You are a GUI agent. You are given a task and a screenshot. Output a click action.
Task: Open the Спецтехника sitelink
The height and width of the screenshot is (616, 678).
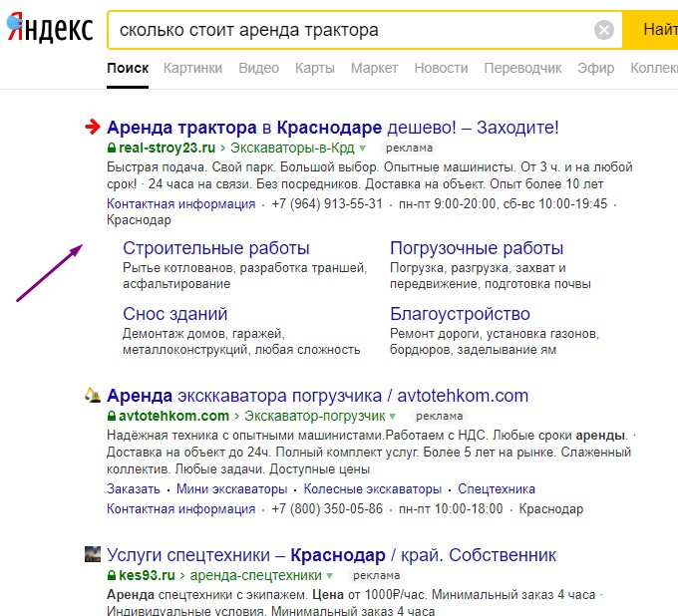(x=497, y=488)
